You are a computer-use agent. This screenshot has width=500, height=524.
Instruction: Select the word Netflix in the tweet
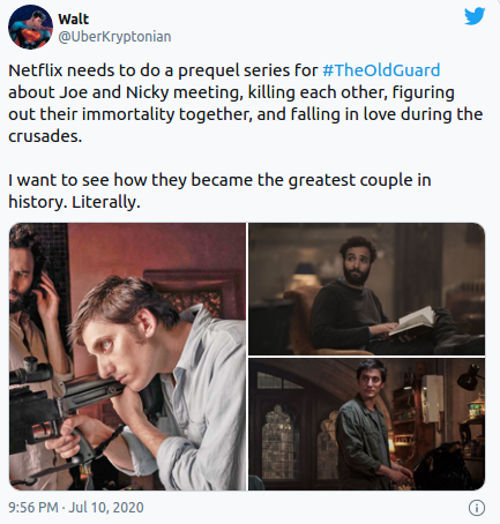35,71
